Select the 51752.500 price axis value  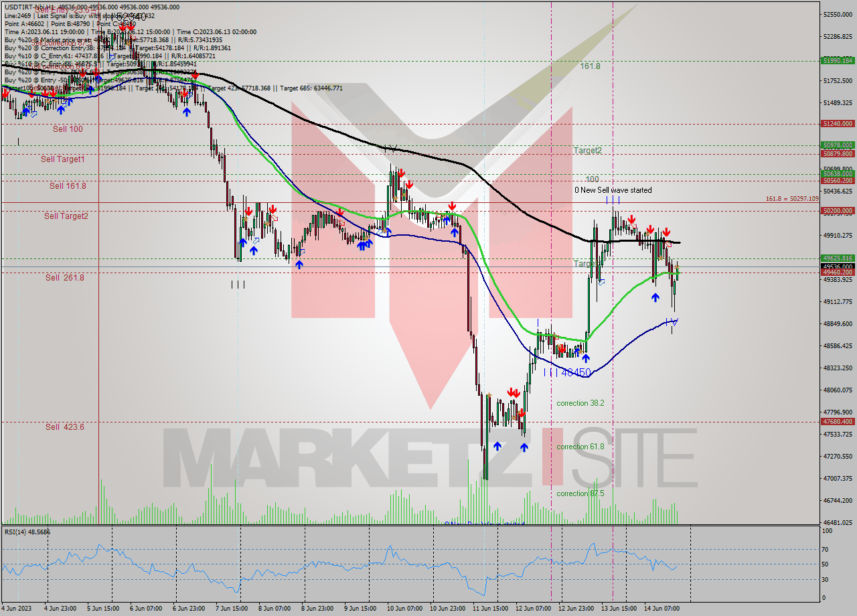point(838,81)
